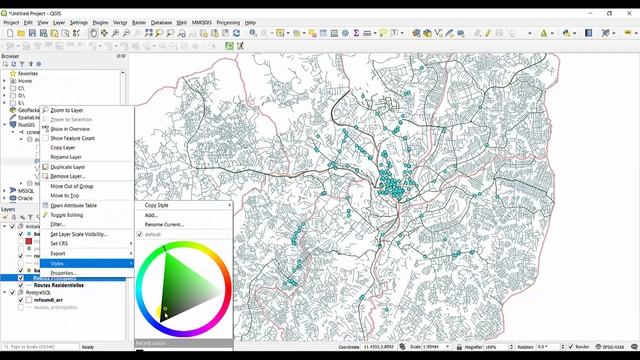The image size is (640, 360).
Task: Toggle the default style checkmark
Action: (x=140, y=234)
